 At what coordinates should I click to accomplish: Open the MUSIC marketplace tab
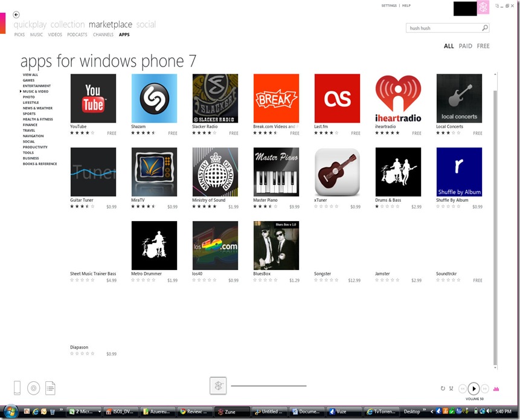point(36,34)
